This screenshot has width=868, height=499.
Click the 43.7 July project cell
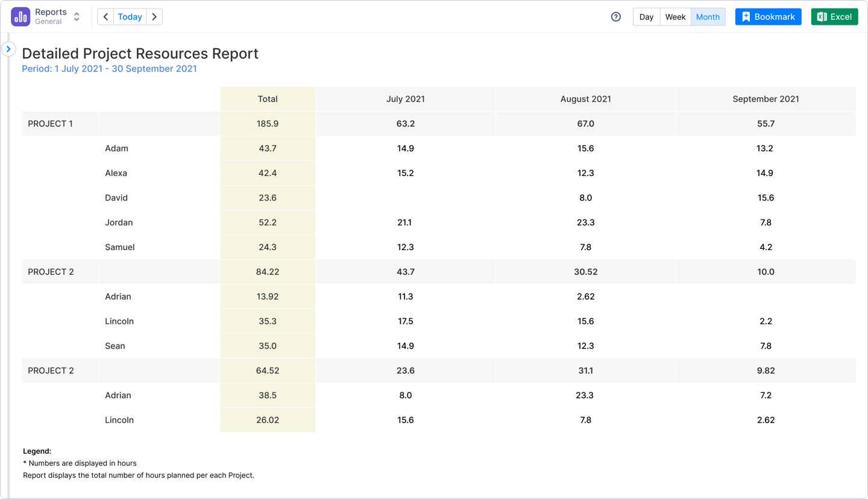coord(406,272)
